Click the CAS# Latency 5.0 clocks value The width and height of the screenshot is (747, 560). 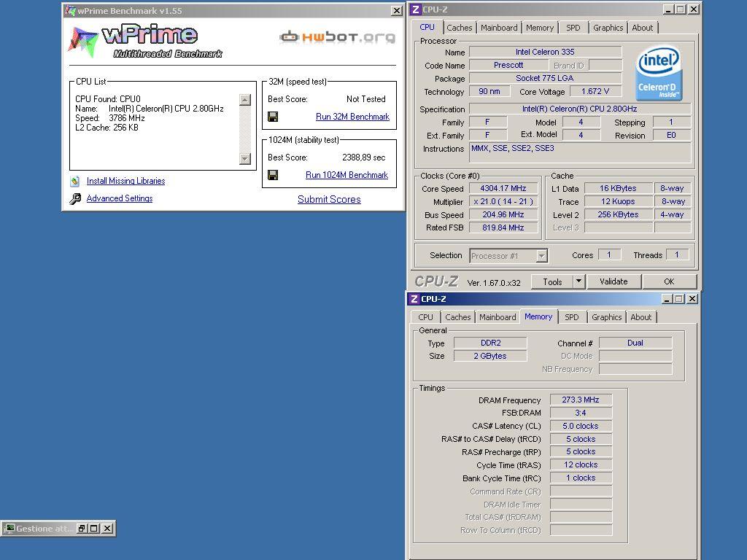click(x=581, y=426)
